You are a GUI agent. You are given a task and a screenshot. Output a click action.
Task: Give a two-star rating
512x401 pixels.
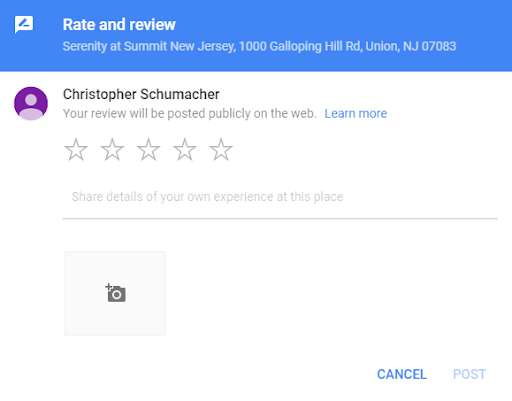click(x=112, y=150)
